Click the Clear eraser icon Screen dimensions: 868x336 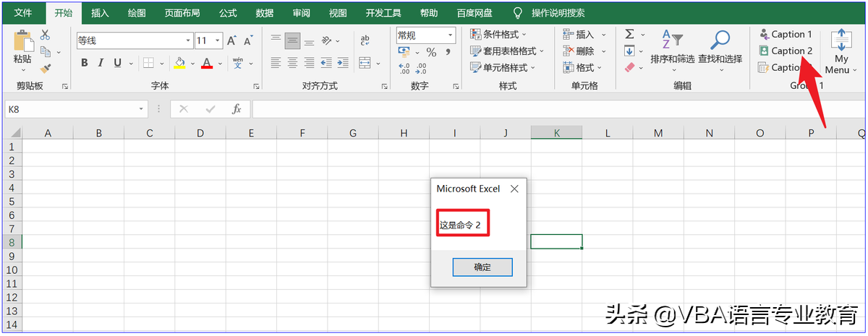tap(629, 67)
